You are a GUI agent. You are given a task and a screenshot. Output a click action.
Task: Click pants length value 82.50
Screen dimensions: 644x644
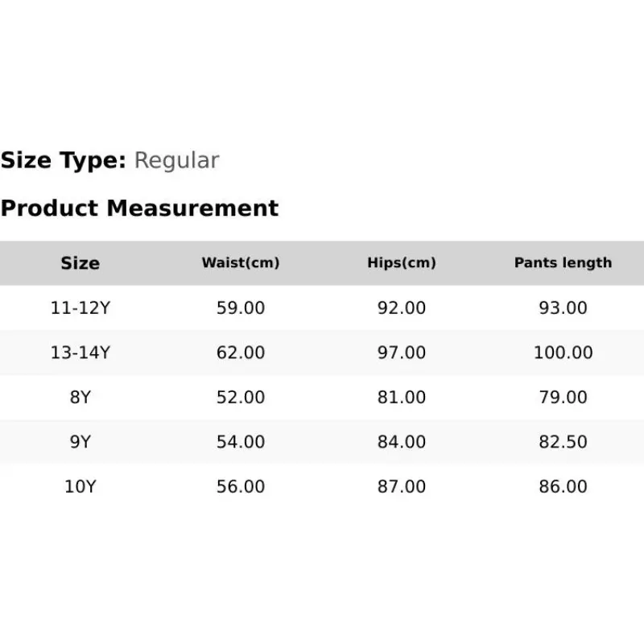tap(563, 442)
